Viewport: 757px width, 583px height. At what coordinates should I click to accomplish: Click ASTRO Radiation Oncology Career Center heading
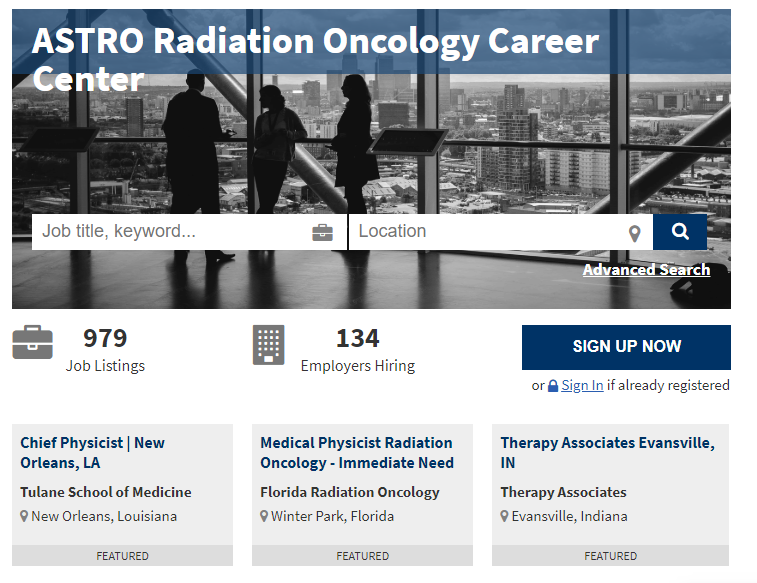[x=315, y=59]
